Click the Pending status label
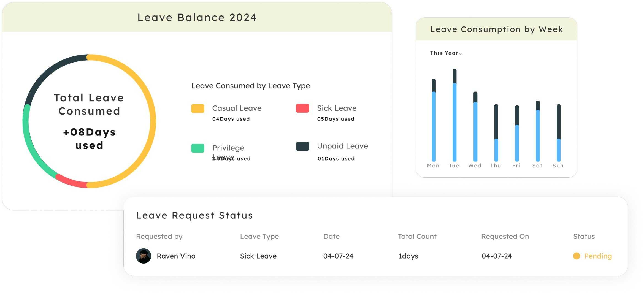The image size is (644, 293). tap(598, 256)
